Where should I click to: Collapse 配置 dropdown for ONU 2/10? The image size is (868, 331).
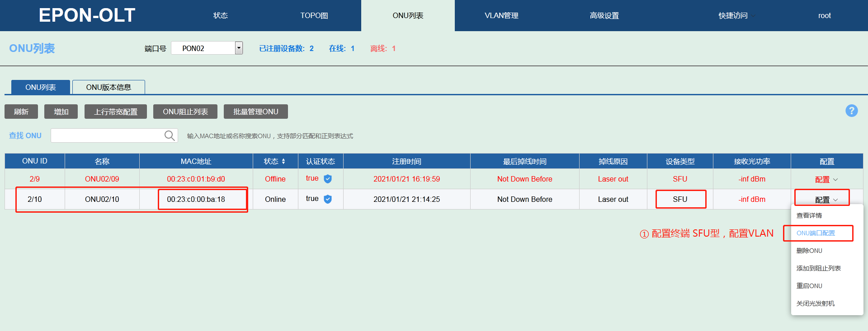(826, 200)
